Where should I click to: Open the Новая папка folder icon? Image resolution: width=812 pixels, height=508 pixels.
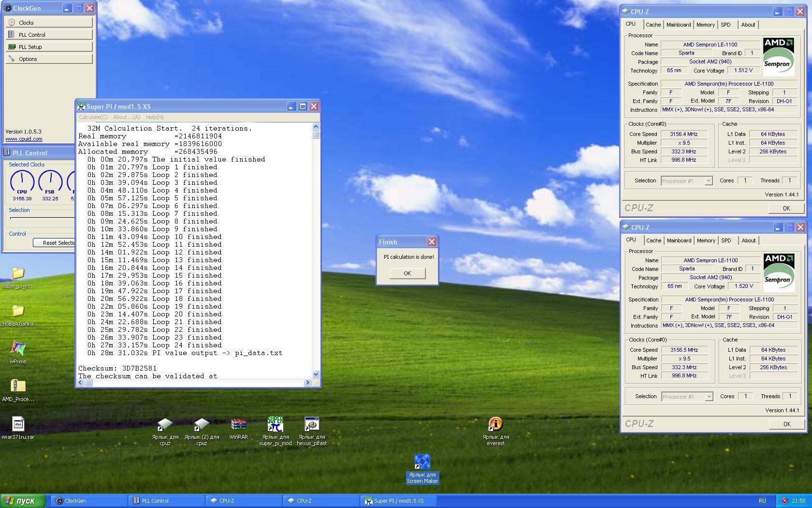click(18, 315)
